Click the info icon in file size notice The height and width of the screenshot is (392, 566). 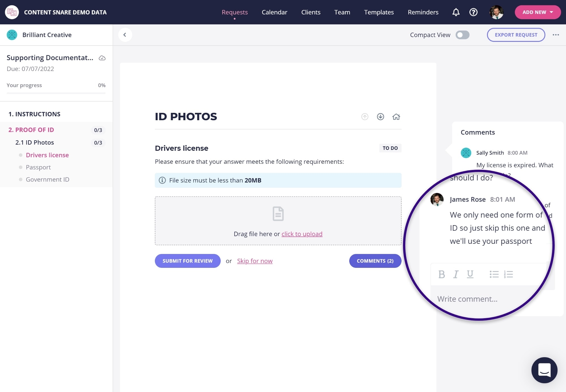162,180
